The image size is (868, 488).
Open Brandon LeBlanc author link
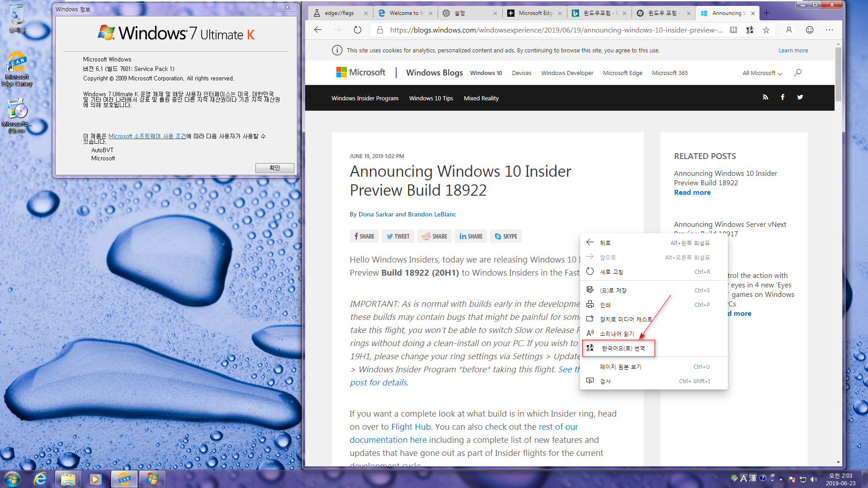(432, 214)
